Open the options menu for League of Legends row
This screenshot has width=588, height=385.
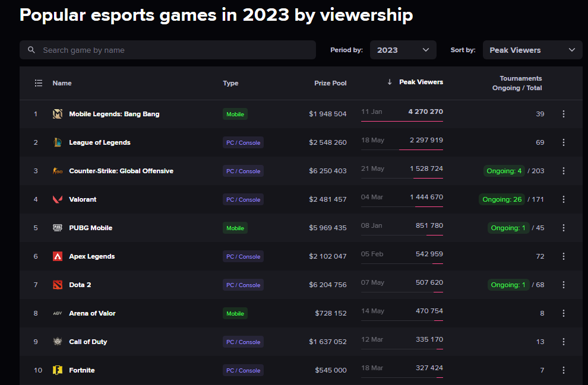click(x=563, y=142)
